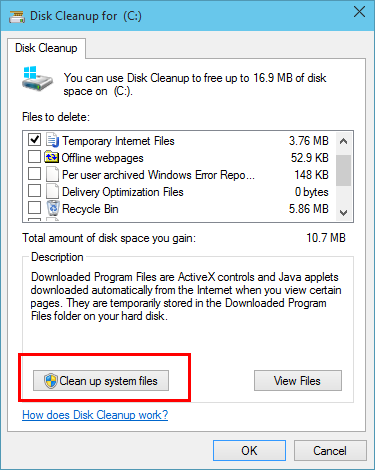Click shield icon on Clean up system files

51,381
